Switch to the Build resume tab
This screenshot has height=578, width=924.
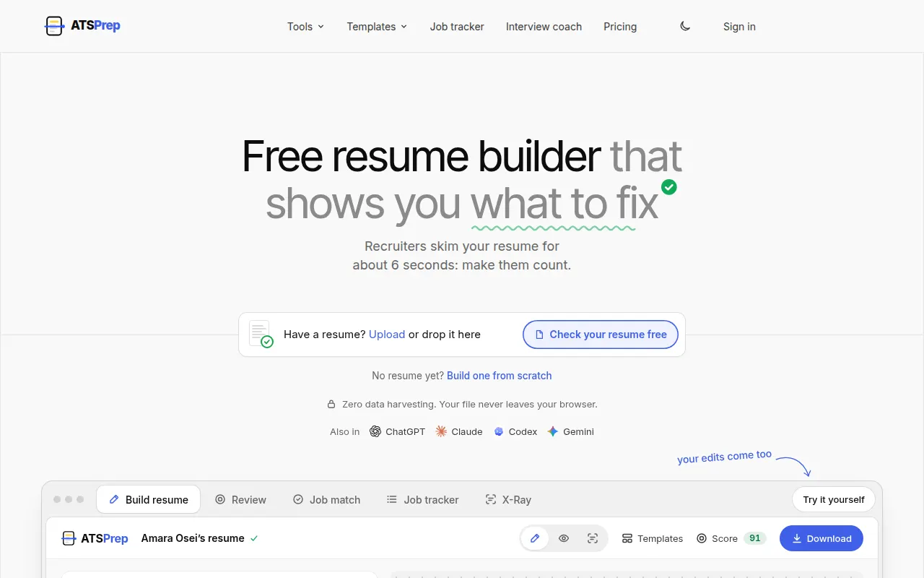[x=149, y=499]
